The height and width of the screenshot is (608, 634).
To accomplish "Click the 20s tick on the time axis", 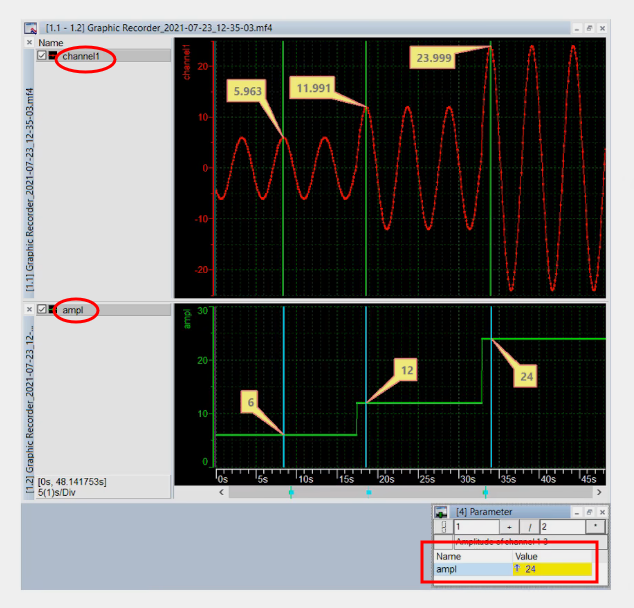I will coord(386,479).
